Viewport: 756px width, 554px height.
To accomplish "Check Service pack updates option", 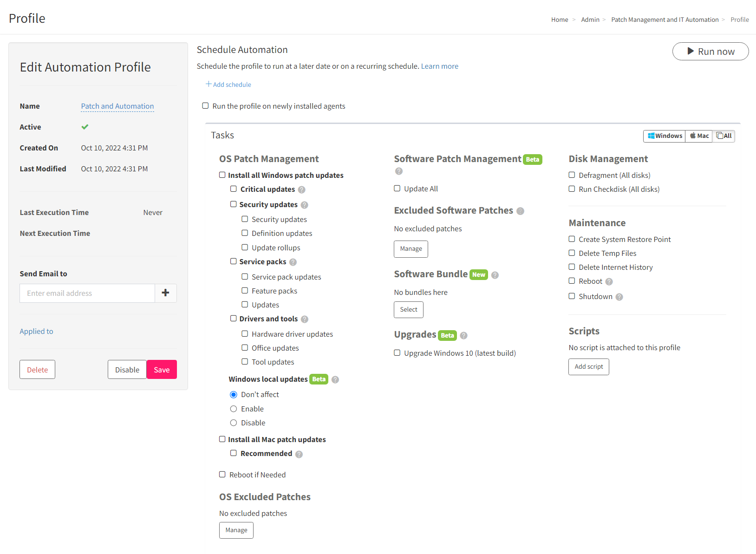I will pos(245,277).
